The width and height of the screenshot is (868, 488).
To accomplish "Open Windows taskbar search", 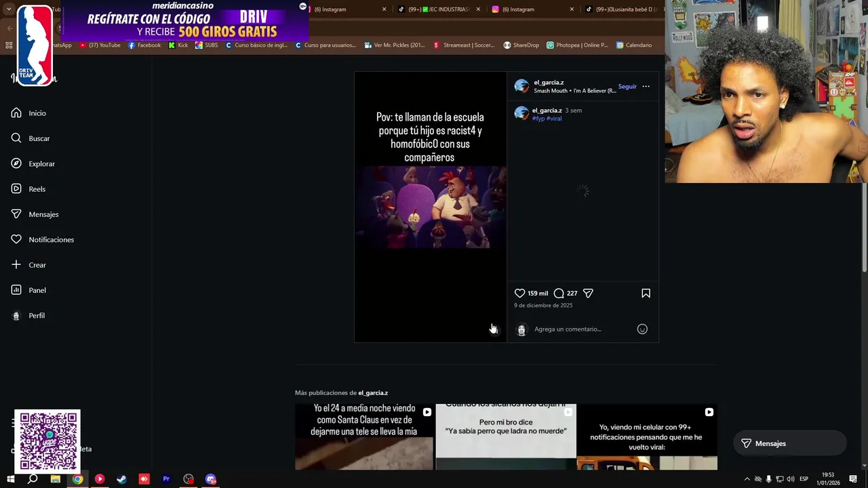I will coord(33,479).
